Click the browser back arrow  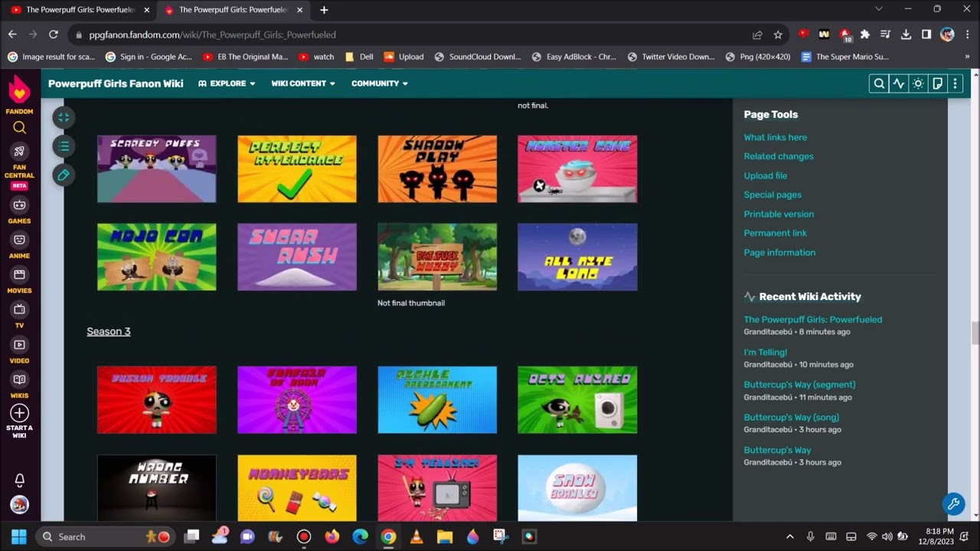[x=12, y=34]
